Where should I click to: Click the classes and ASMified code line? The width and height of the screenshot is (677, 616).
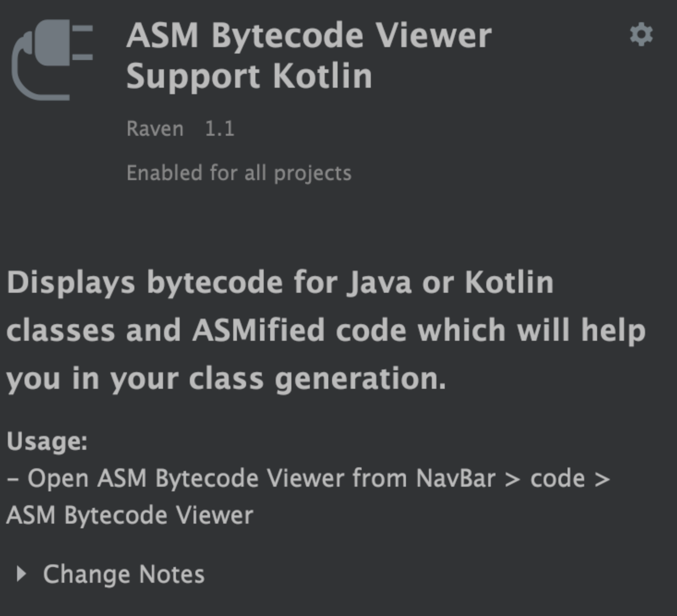(326, 331)
